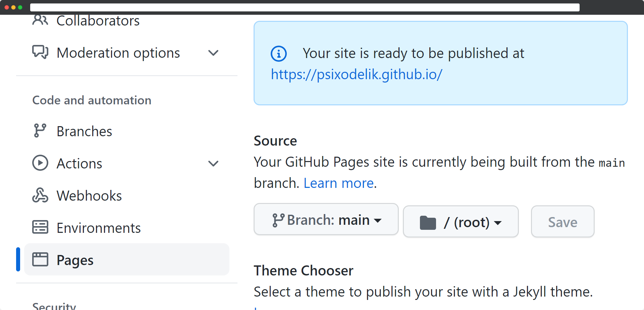Click the Webhooks icon in the sidebar
Image resolution: width=644 pixels, height=310 pixels.
(x=40, y=195)
